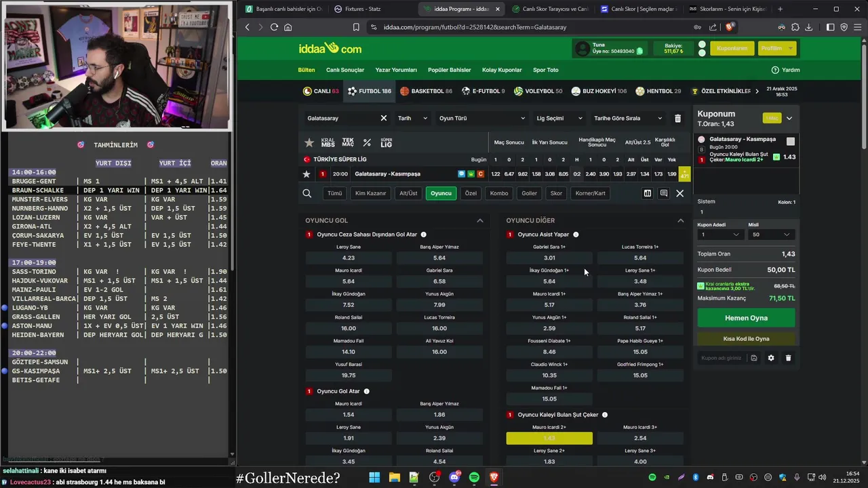This screenshot has width=868, height=488.
Task: Select the Basketbol 86 sport tab
Action: pyautogui.click(x=426, y=91)
